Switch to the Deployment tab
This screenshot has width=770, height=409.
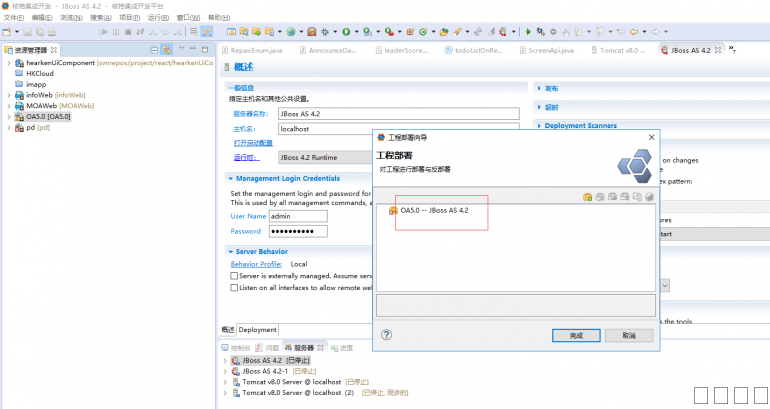[257, 330]
